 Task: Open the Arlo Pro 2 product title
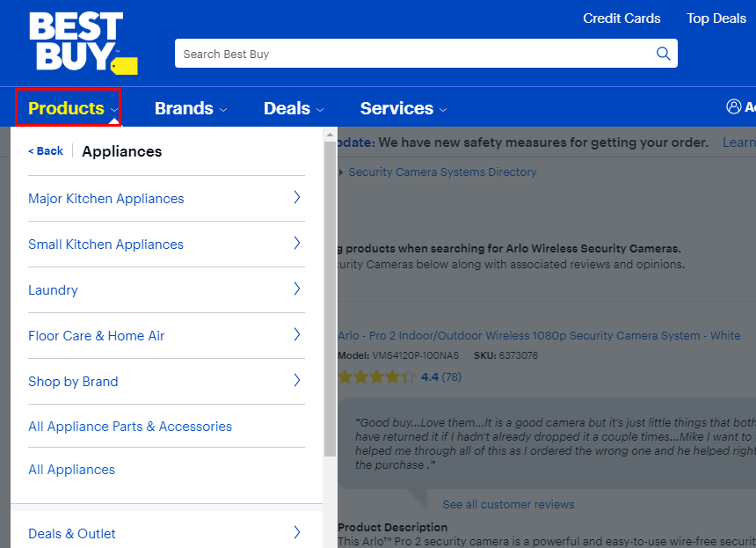tap(539, 335)
